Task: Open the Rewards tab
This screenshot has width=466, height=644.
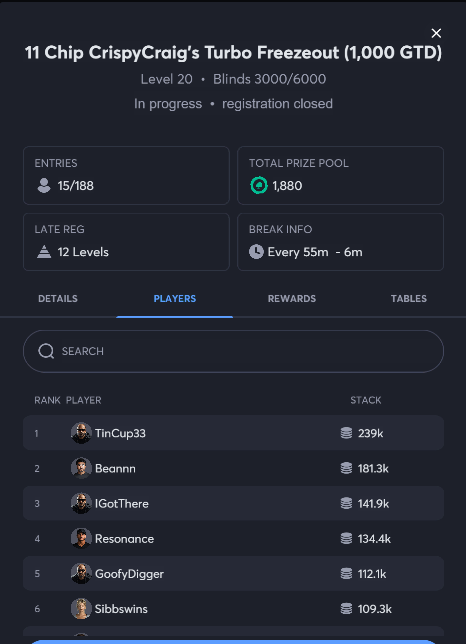Action: click(292, 299)
